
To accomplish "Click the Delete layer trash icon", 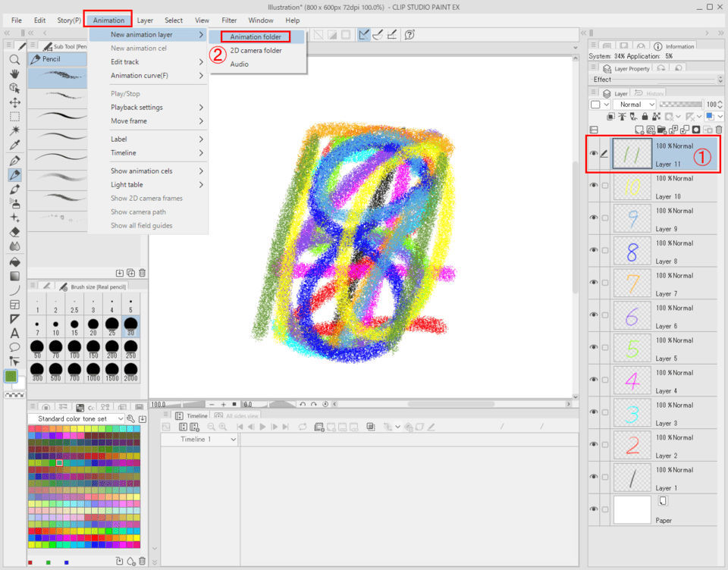I will 718,130.
